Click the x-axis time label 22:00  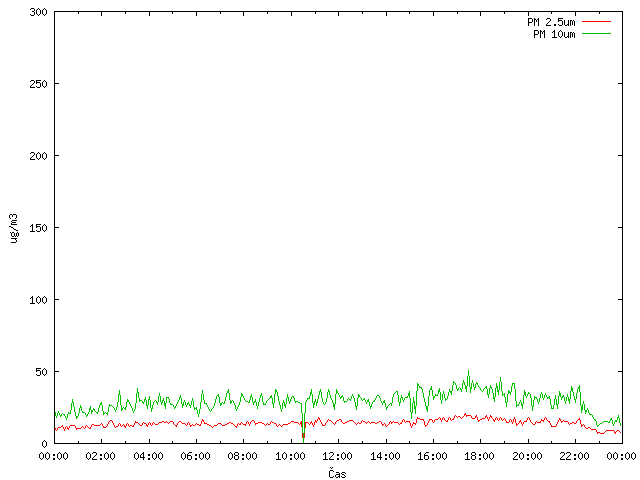[x=574, y=456]
